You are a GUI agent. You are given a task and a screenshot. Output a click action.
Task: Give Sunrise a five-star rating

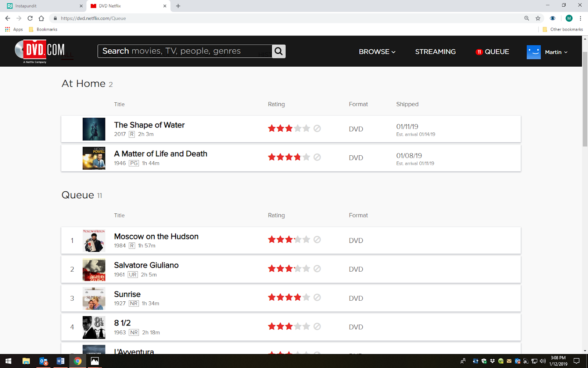coord(306,297)
